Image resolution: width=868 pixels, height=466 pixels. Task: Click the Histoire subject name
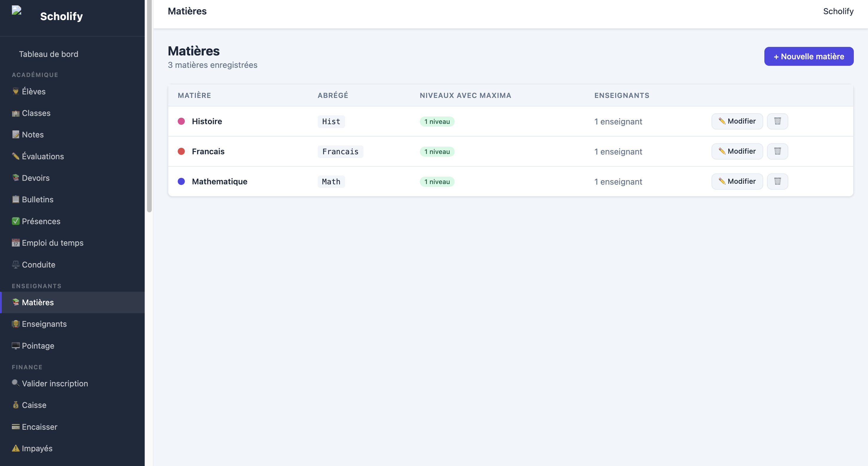(x=207, y=121)
